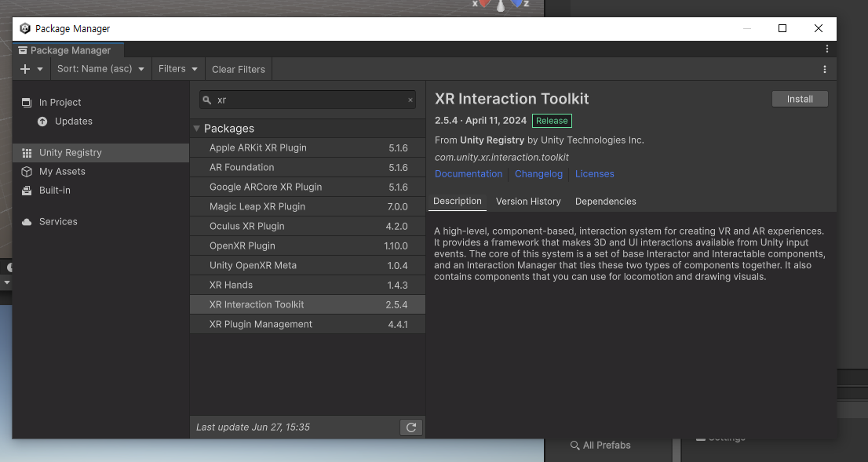Open the add package plus dropdown
The width and height of the screenshot is (868, 462).
coord(31,69)
